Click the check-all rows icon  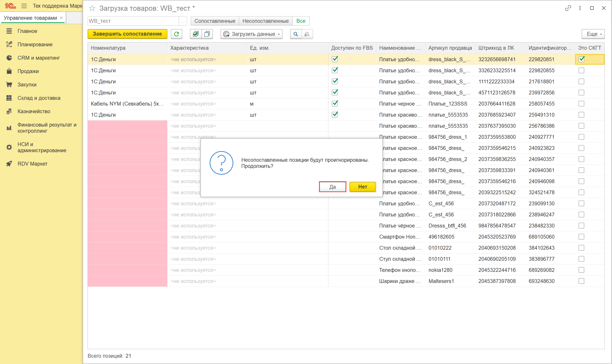pyautogui.click(x=196, y=34)
